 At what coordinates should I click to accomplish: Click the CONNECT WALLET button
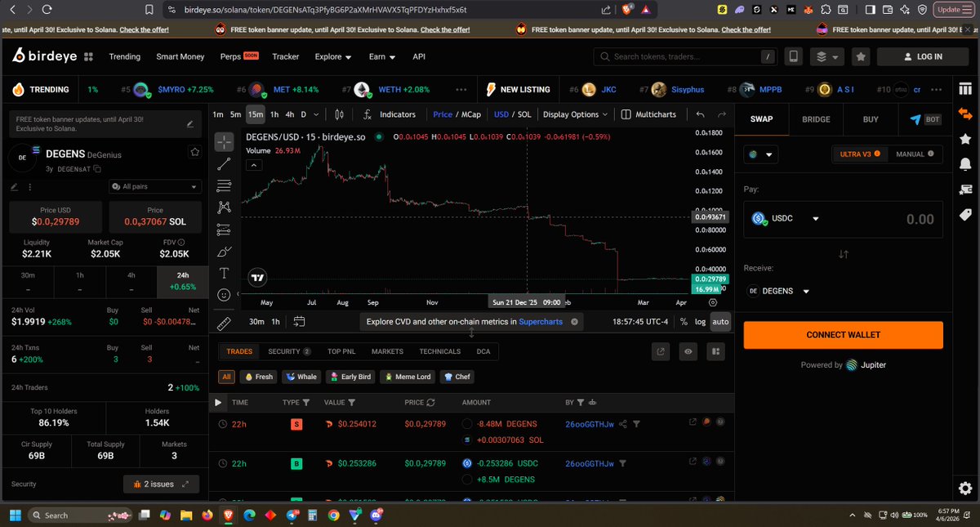click(x=844, y=335)
